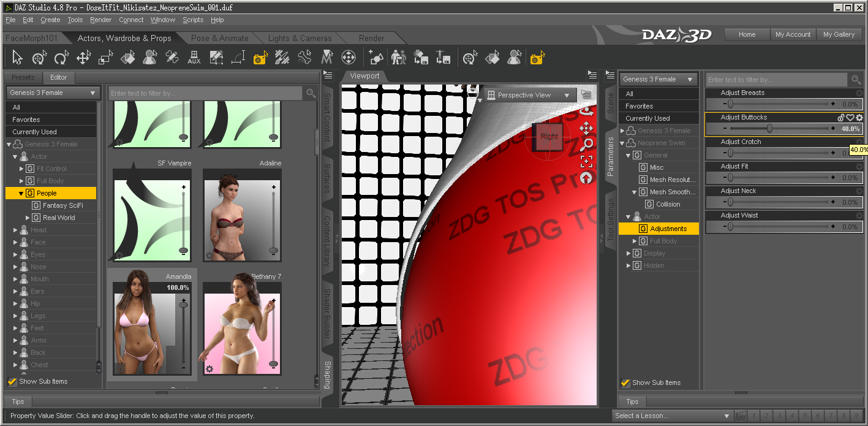Click the plus button on Adjust Fit
This screenshot has height=426, width=868.
pos(832,178)
